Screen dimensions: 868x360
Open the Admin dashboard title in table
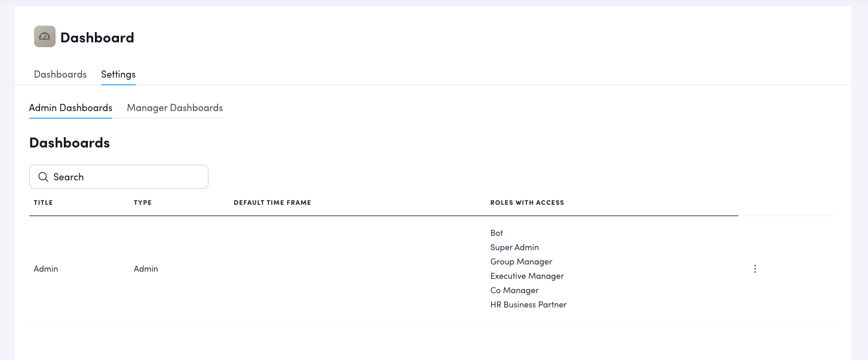tap(46, 269)
